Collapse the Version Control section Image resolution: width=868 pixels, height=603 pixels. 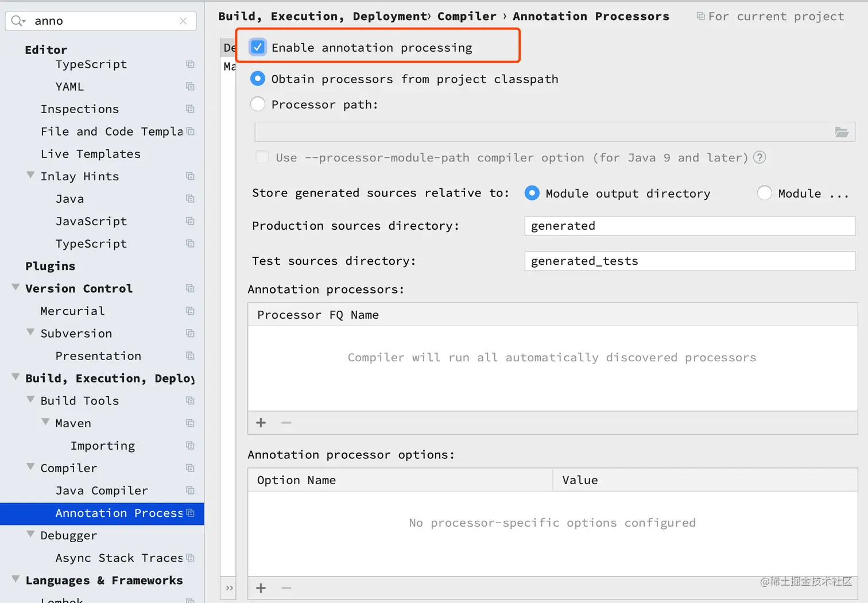point(15,288)
